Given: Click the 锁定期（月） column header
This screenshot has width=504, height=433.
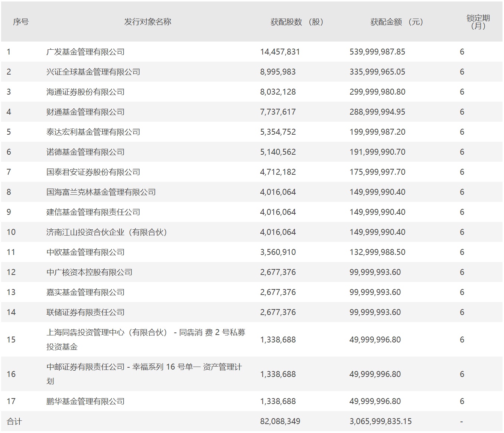Looking at the screenshot, I should [478, 22].
